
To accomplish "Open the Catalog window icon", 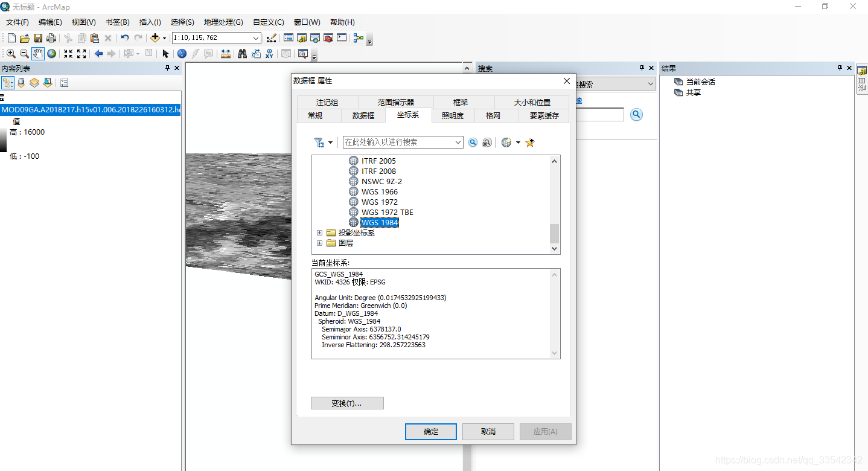I will [302, 38].
